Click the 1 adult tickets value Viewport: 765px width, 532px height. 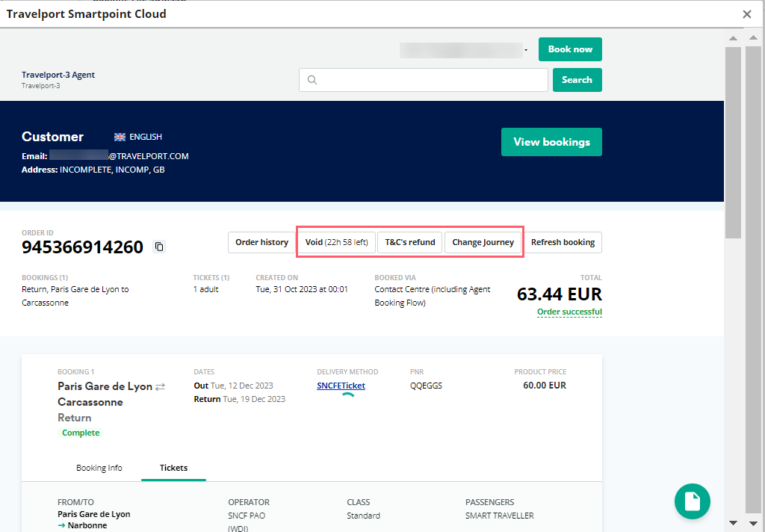click(205, 289)
